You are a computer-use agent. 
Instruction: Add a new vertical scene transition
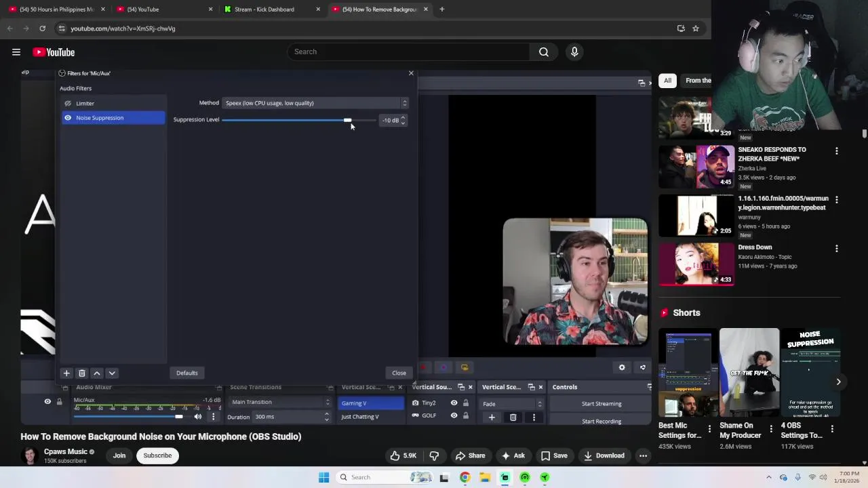click(492, 418)
